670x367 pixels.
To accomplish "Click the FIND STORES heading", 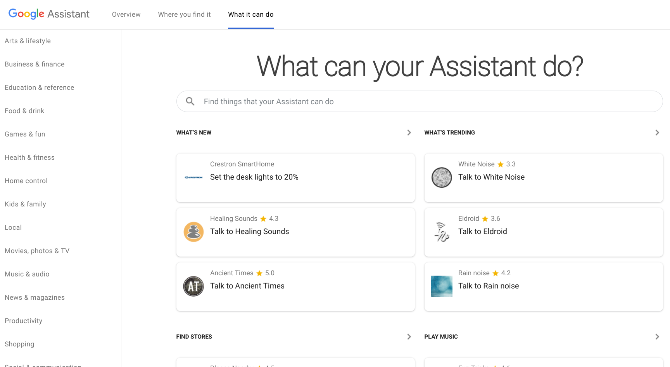I will tap(194, 337).
